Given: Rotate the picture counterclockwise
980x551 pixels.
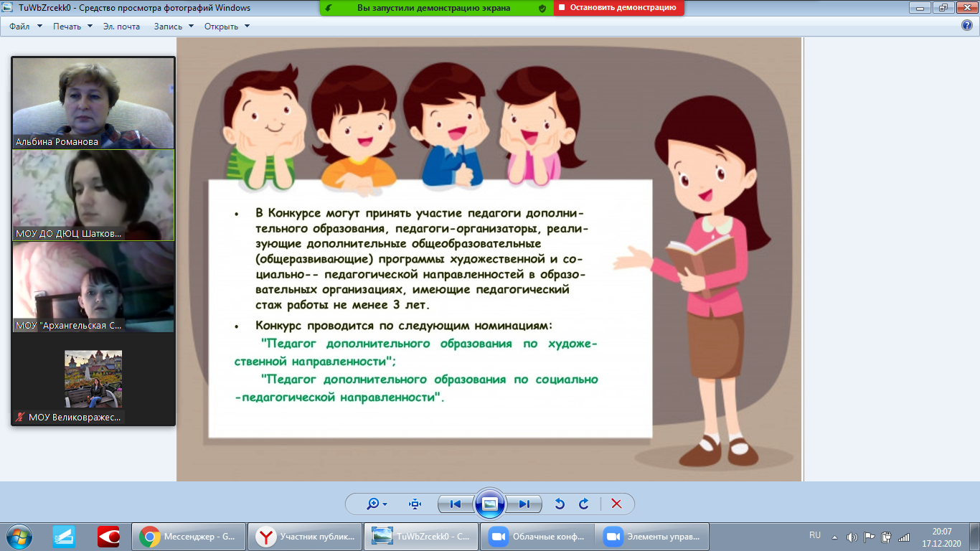Looking at the screenshot, I should 560,504.
